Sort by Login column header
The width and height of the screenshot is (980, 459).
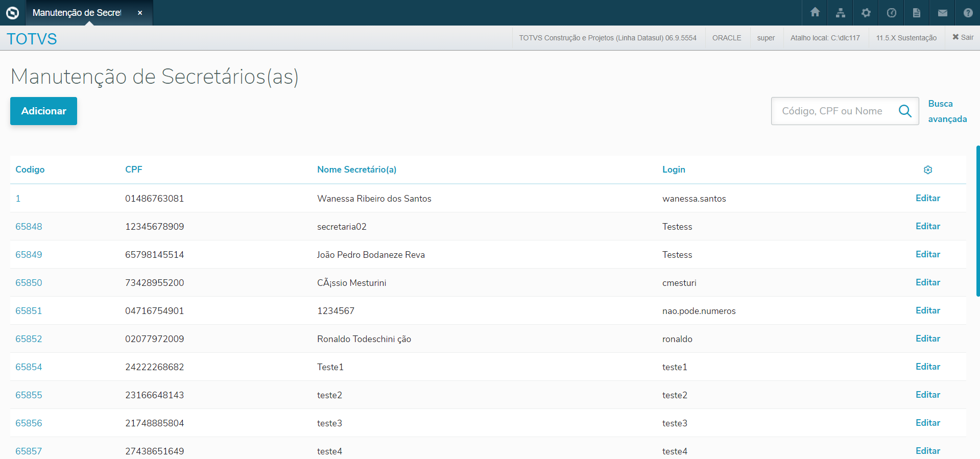point(674,170)
